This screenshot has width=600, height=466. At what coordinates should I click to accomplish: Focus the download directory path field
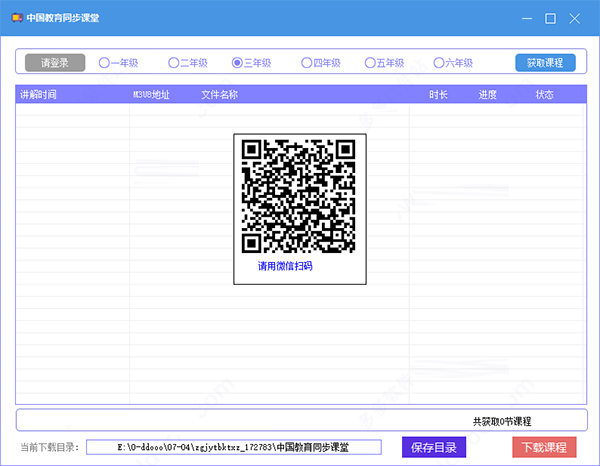(x=234, y=447)
